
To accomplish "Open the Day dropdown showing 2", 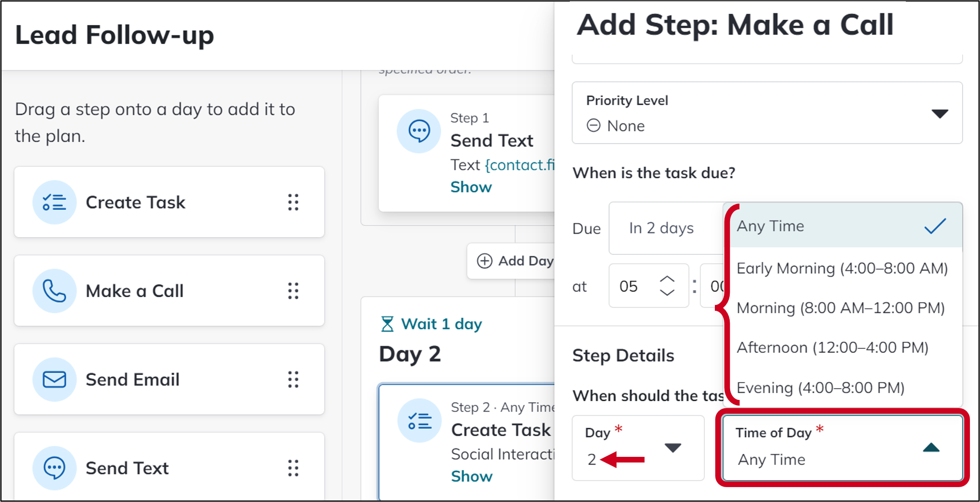I will click(x=638, y=448).
